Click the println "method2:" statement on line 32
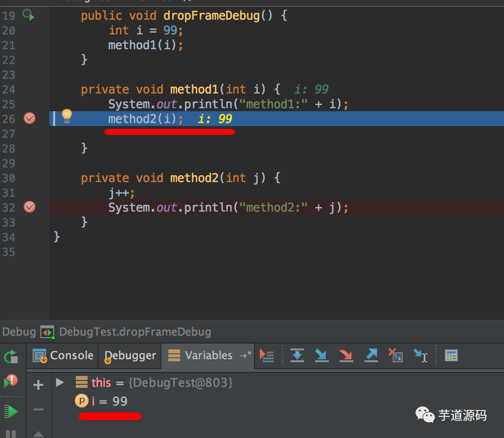This screenshot has height=438, width=504. coord(228,207)
